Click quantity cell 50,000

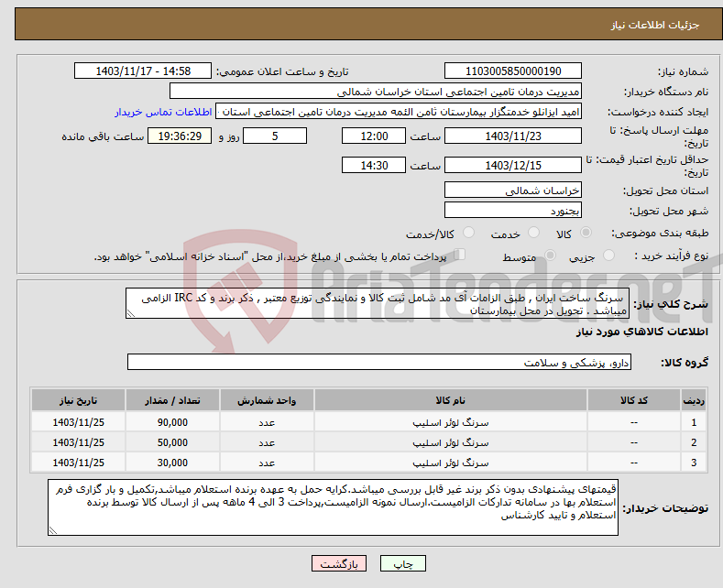[x=172, y=442]
